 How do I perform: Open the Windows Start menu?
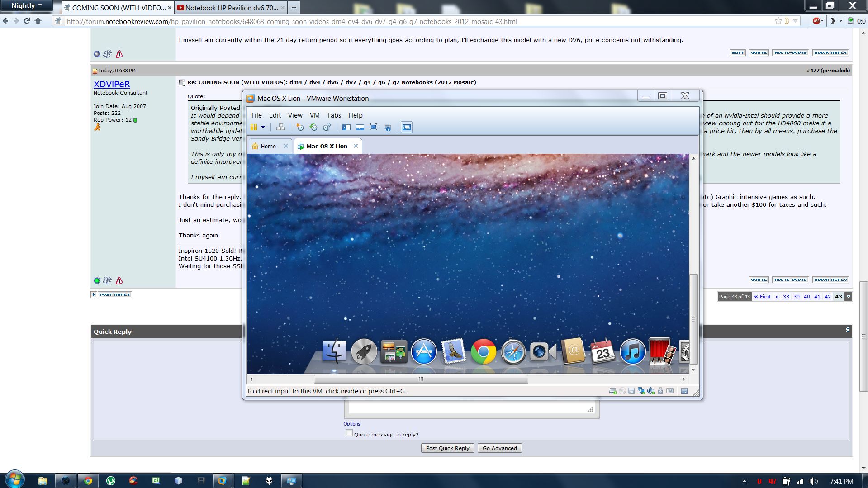[14, 480]
